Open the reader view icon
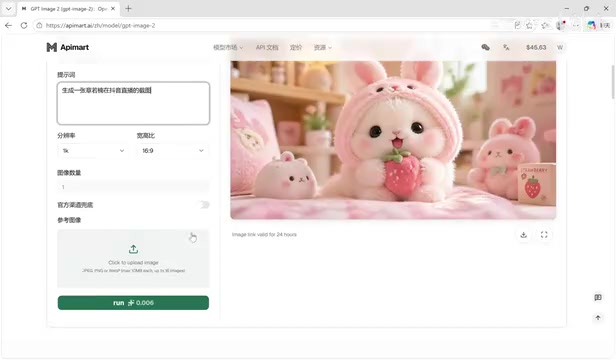 tap(517, 25)
